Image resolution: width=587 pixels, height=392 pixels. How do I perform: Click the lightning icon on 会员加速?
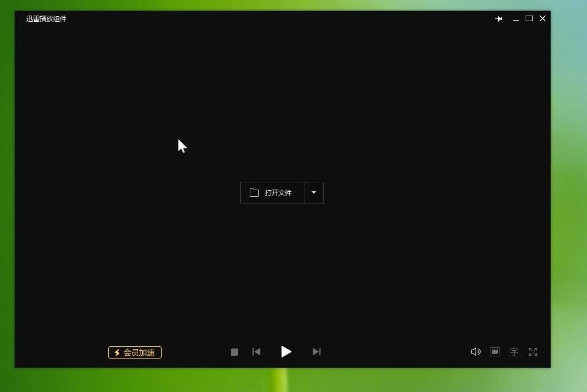tap(117, 352)
